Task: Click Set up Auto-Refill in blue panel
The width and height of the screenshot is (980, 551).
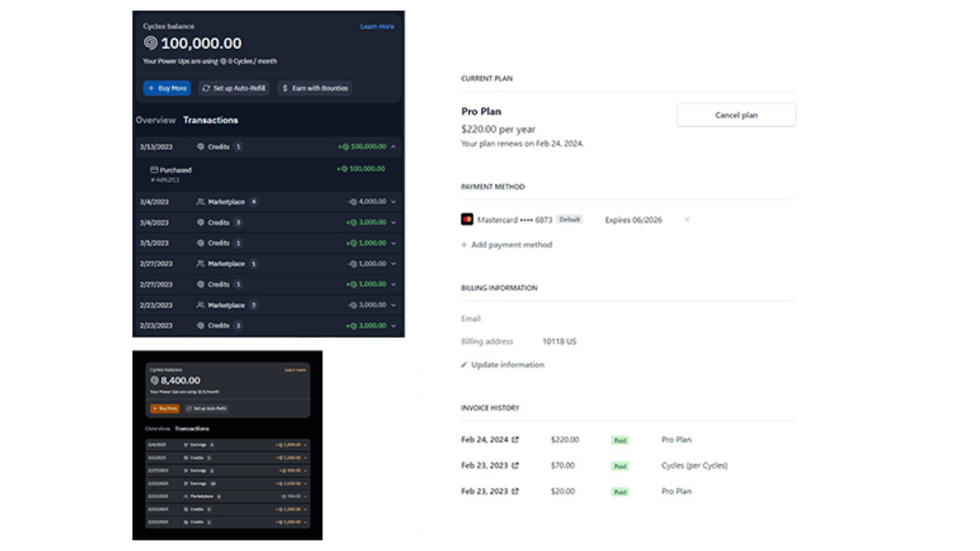Action: (x=234, y=88)
